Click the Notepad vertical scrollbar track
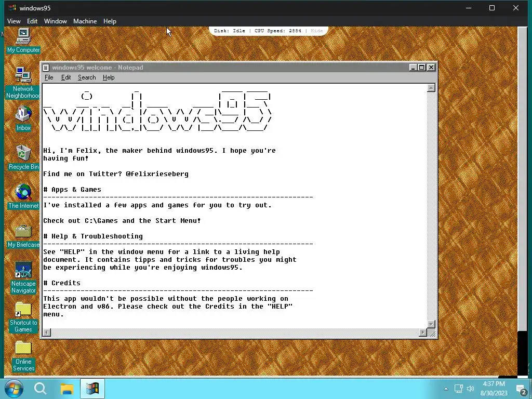This screenshot has width=532, height=399. coord(431,206)
